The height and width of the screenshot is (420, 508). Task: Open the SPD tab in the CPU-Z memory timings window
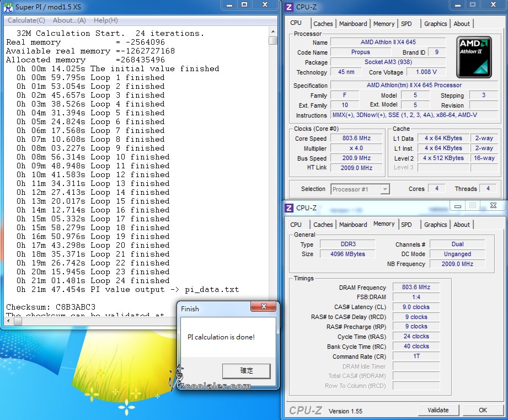(x=407, y=225)
